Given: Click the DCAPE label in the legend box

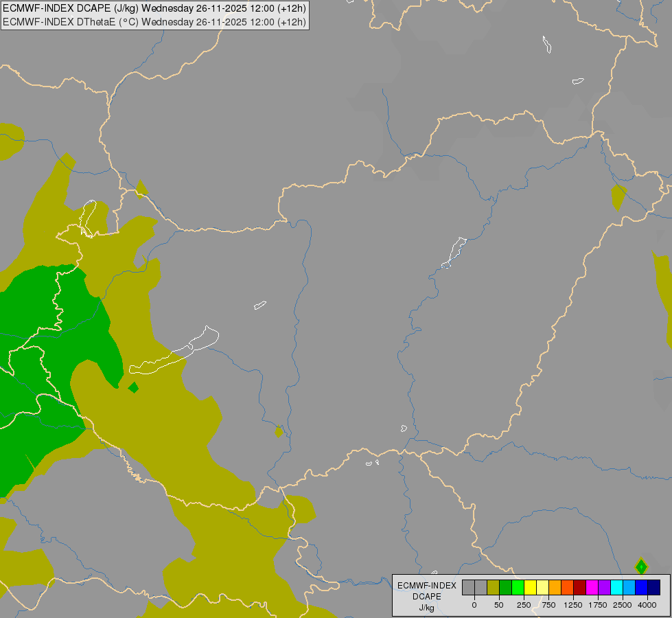Looking at the screenshot, I should click(x=427, y=597).
